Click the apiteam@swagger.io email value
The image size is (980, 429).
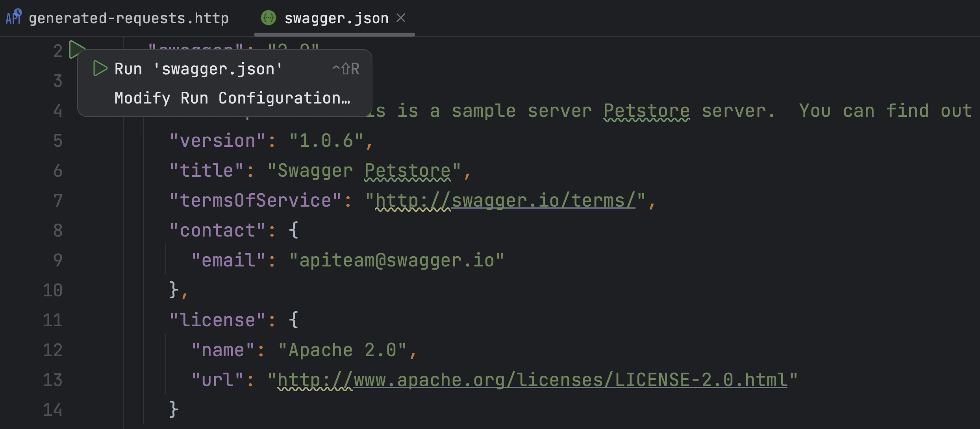pos(396,260)
